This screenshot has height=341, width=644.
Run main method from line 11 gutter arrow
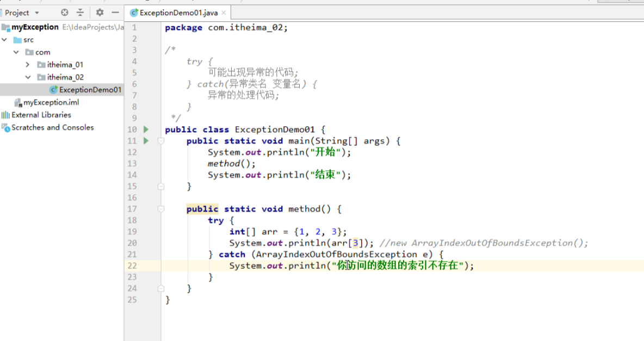point(146,141)
